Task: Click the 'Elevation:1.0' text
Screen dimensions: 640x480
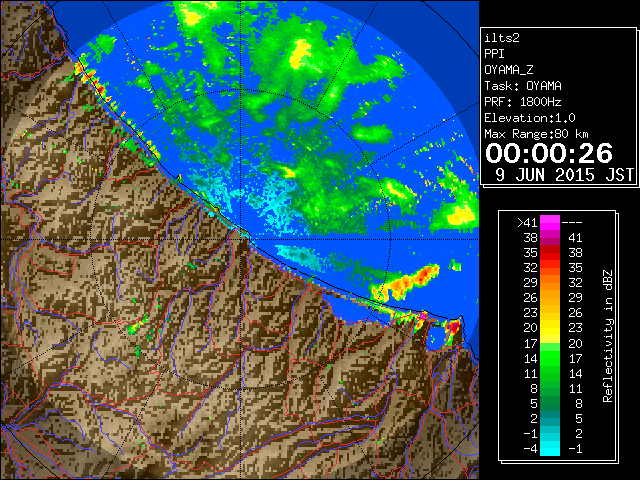Action: pos(530,118)
